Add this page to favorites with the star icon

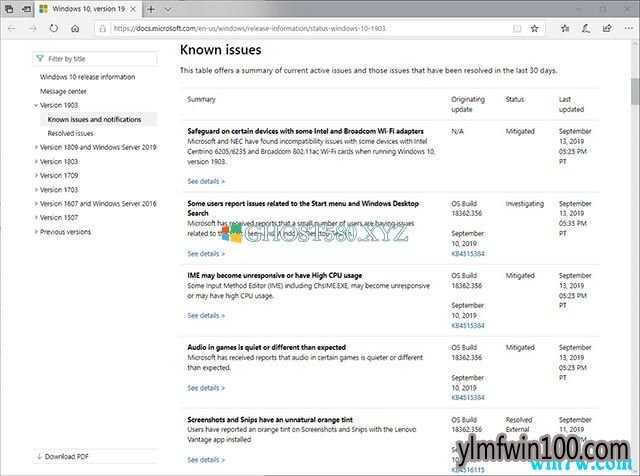pos(535,29)
